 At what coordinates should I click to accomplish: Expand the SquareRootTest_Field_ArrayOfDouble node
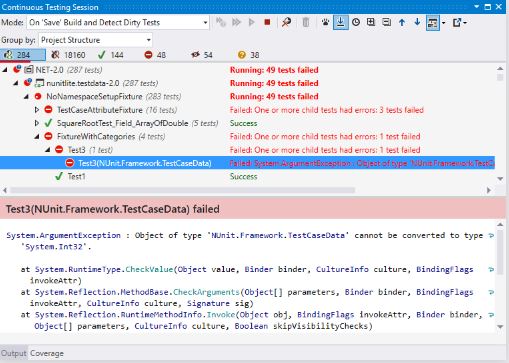point(37,123)
